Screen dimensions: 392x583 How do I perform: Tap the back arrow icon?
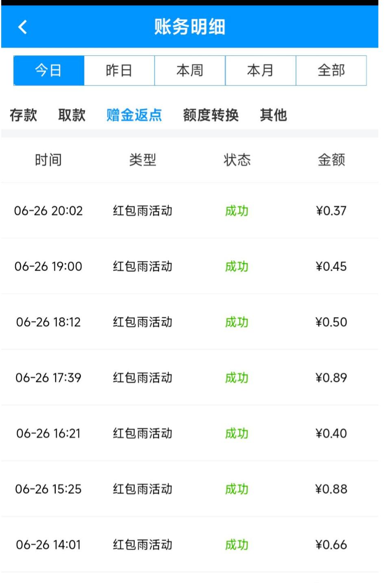pos(23,27)
